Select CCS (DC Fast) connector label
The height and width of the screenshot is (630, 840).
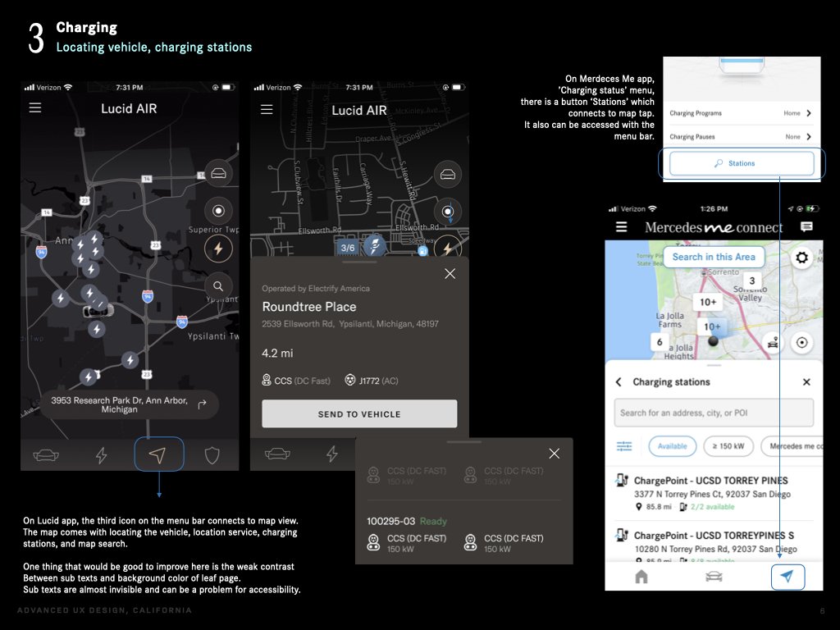(x=296, y=381)
